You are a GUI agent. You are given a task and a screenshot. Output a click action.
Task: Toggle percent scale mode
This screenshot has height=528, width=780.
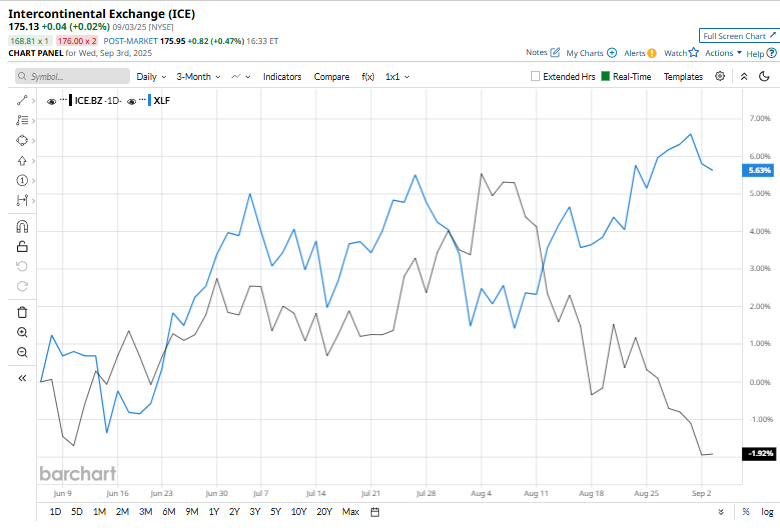coord(746,512)
